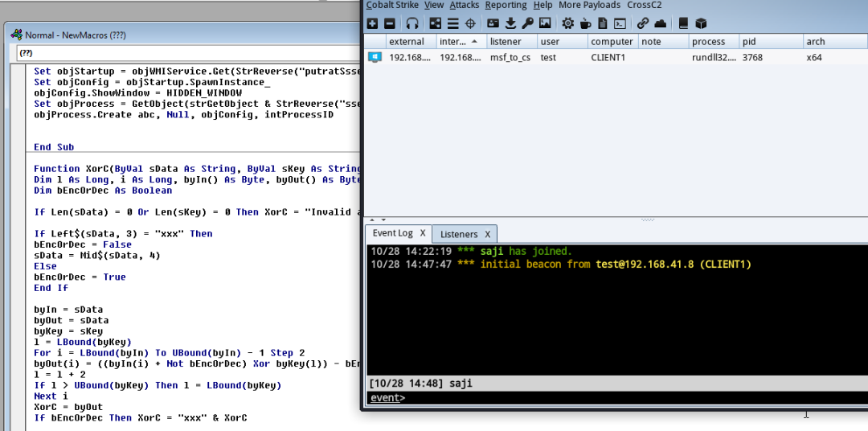868x431 pixels.
Task: Sort sessions by external column header
Action: (x=411, y=42)
